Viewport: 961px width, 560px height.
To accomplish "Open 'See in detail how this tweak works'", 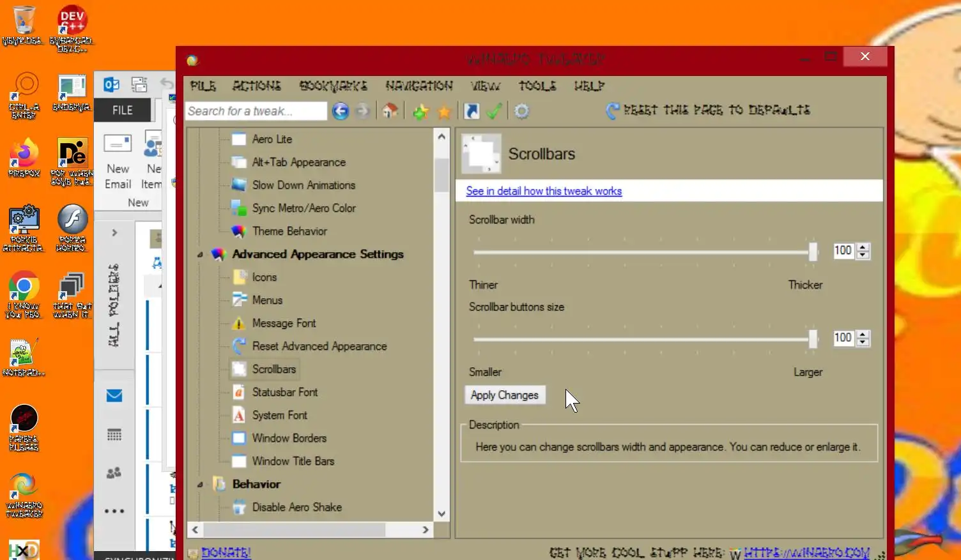I will [x=544, y=191].
